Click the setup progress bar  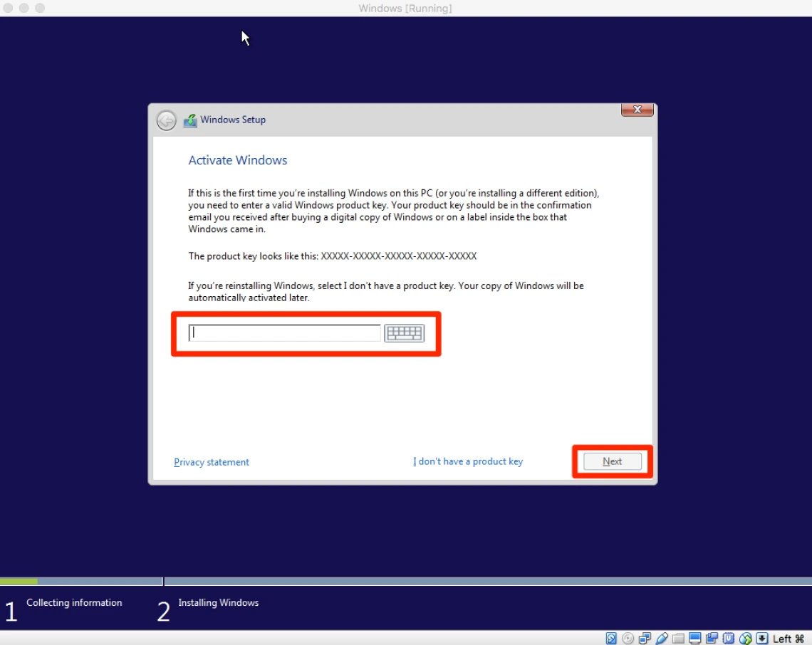tap(406, 582)
